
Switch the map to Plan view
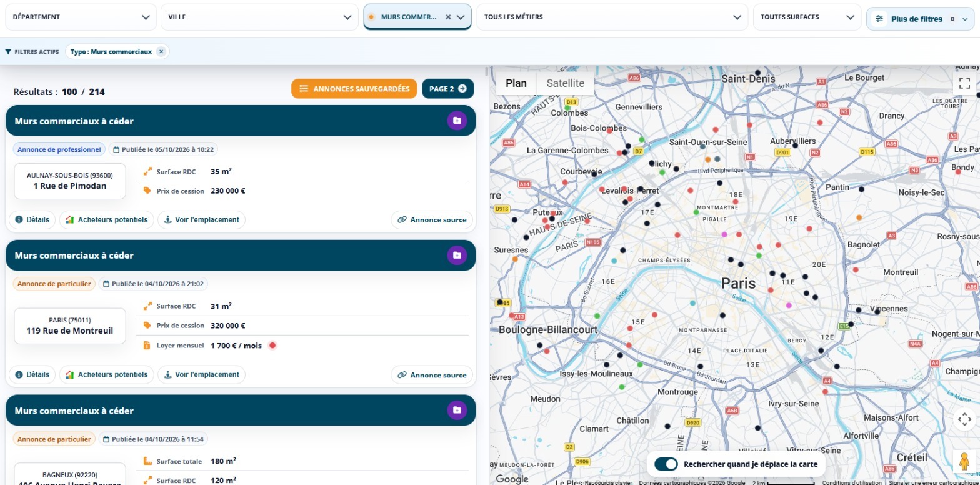click(516, 83)
